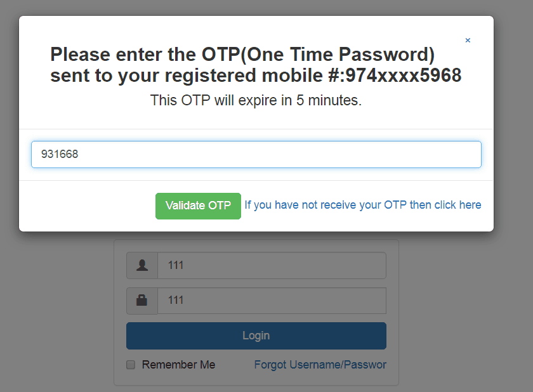Close the OTP popup with the × icon

coord(468,40)
